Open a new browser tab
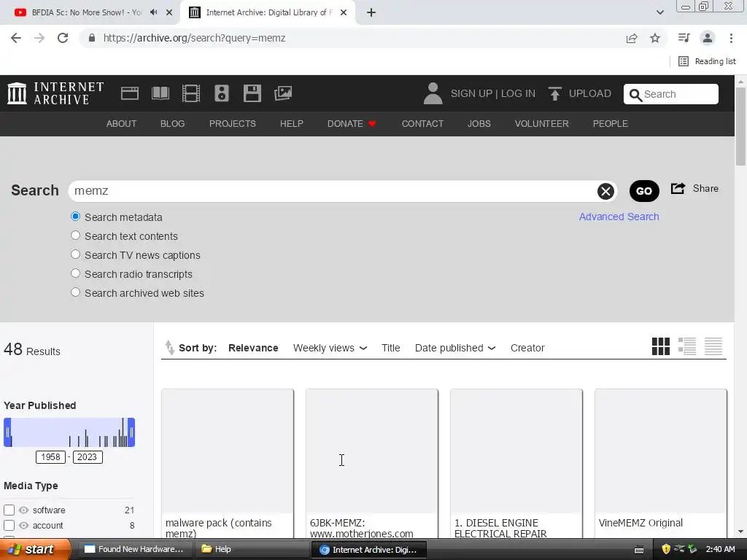This screenshot has height=560, width=747. (371, 12)
